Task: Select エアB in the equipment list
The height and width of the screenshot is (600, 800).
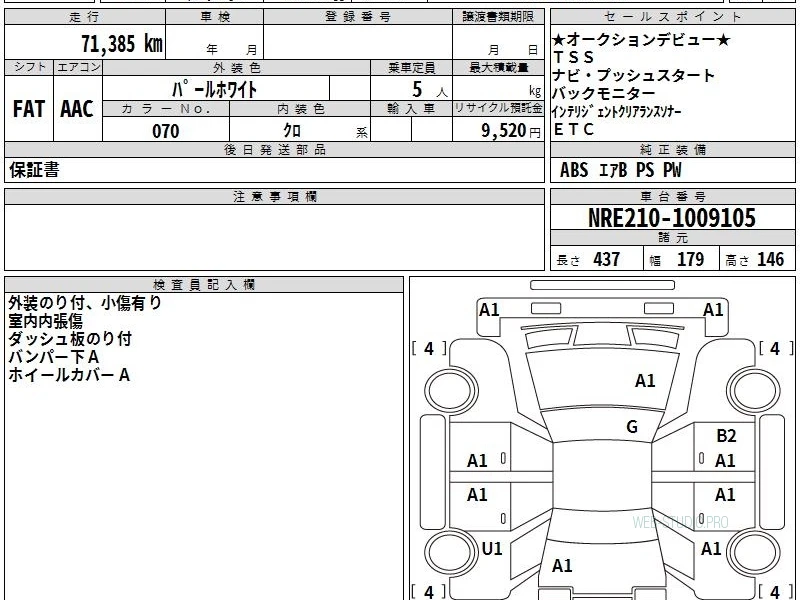Action: pyautogui.click(x=612, y=170)
